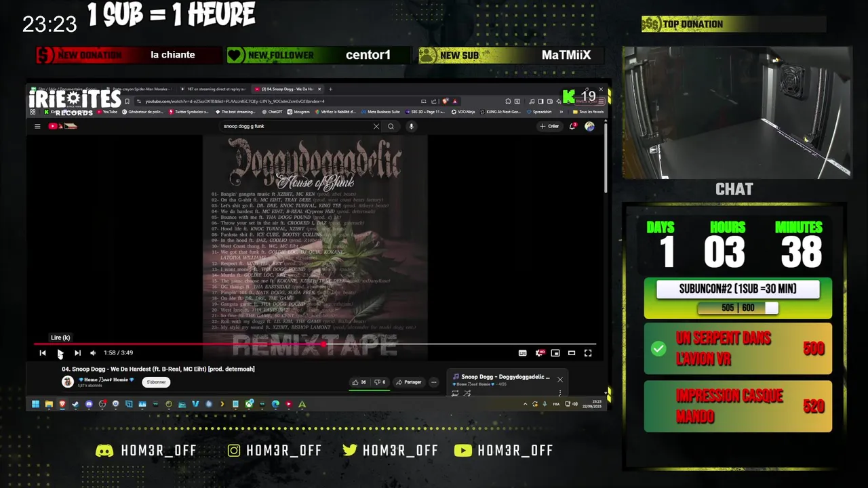Clear the YouTube search box text
This screenshot has height=488, width=868.
click(x=376, y=126)
